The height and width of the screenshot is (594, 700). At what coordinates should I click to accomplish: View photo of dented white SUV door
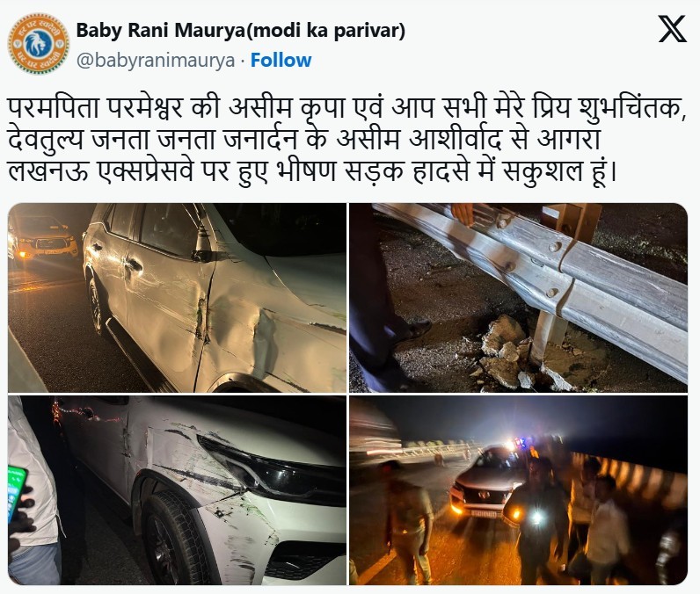pos(178,298)
